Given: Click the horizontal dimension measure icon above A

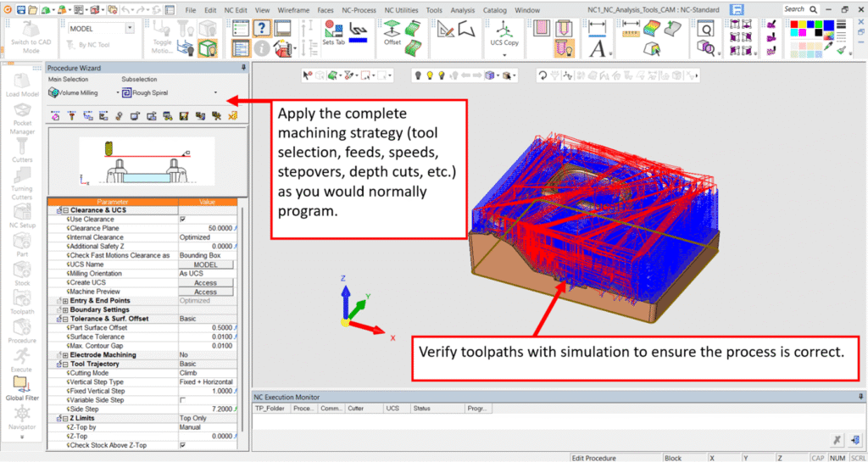Looking at the screenshot, I should [x=598, y=27].
